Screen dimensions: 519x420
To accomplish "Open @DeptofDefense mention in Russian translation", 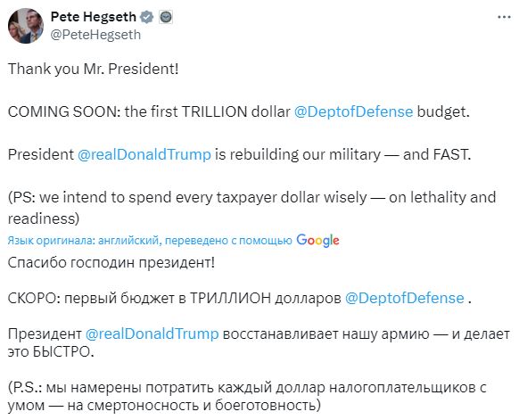I will [405, 298].
